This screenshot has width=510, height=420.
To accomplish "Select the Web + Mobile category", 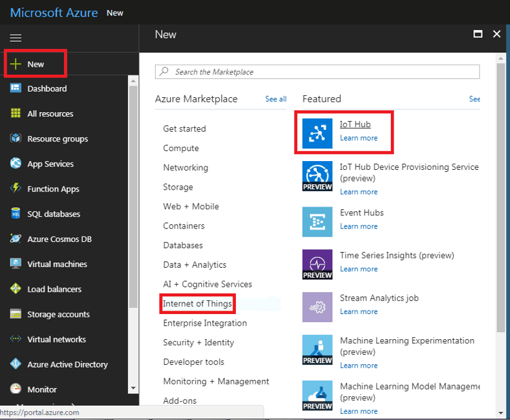I will pyautogui.click(x=191, y=207).
